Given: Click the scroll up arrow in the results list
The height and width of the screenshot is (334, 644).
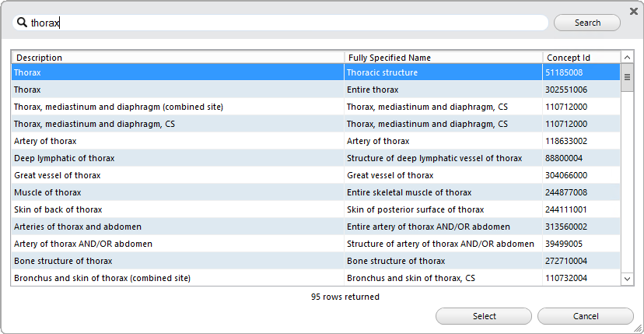Looking at the screenshot, I should point(627,58).
